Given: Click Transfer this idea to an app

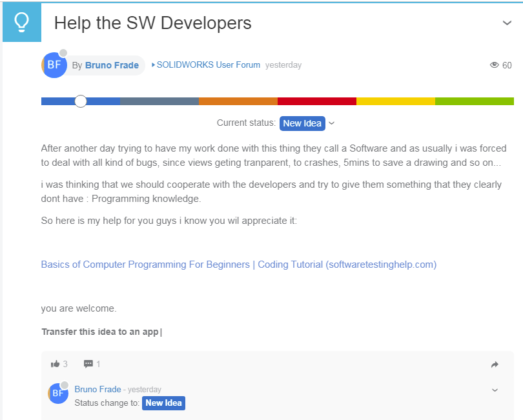Looking at the screenshot, I should click(x=100, y=332).
